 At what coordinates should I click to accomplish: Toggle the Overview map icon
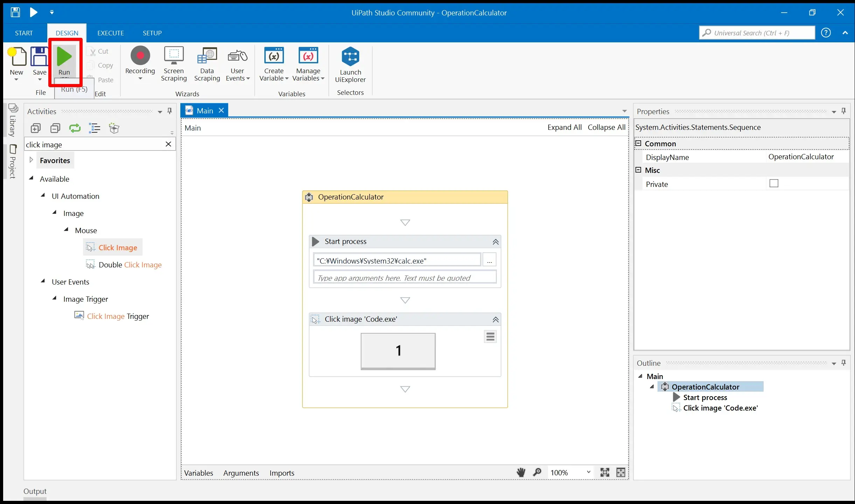click(621, 472)
